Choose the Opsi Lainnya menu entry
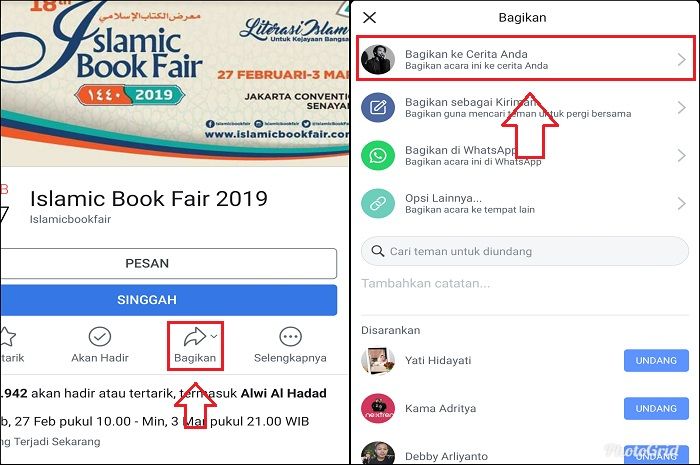Screen dimensions: 700x465 [524, 203]
